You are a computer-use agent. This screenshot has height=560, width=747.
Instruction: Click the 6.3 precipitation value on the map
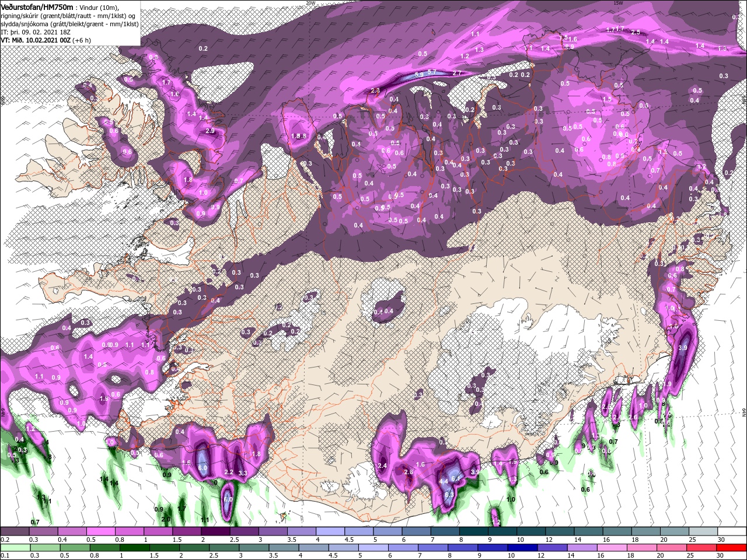pos(449,495)
